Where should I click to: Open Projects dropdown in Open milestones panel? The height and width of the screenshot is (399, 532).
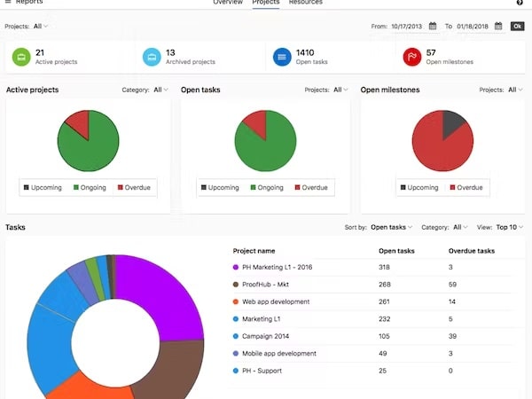click(515, 90)
